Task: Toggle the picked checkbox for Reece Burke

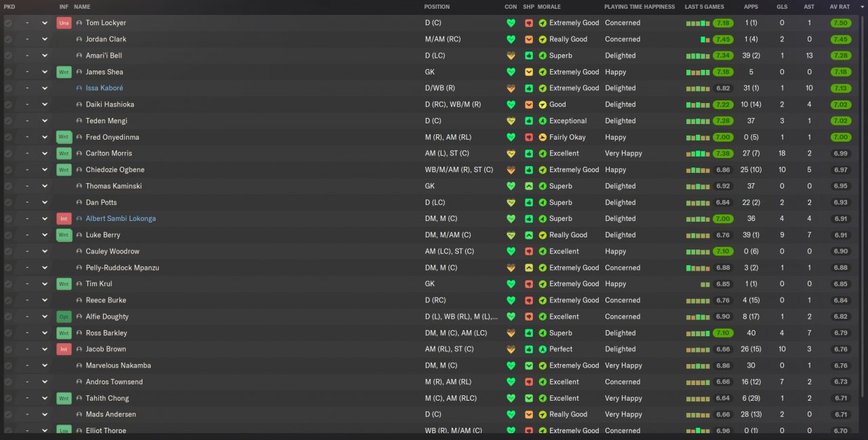Action: click(8, 300)
